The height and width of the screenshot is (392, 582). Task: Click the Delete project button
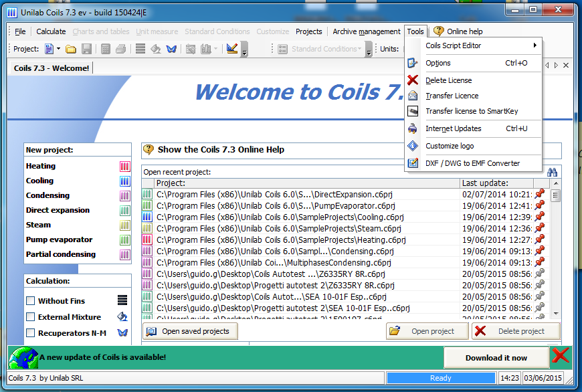(516, 331)
